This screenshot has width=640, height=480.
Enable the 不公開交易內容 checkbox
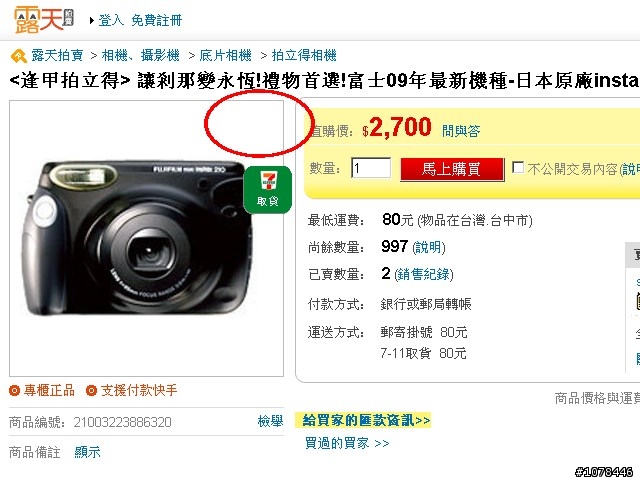518,167
